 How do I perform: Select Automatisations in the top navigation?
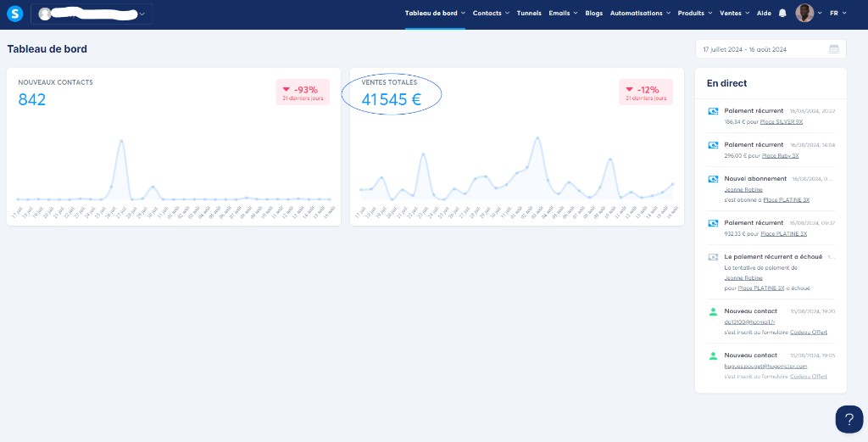(x=637, y=14)
